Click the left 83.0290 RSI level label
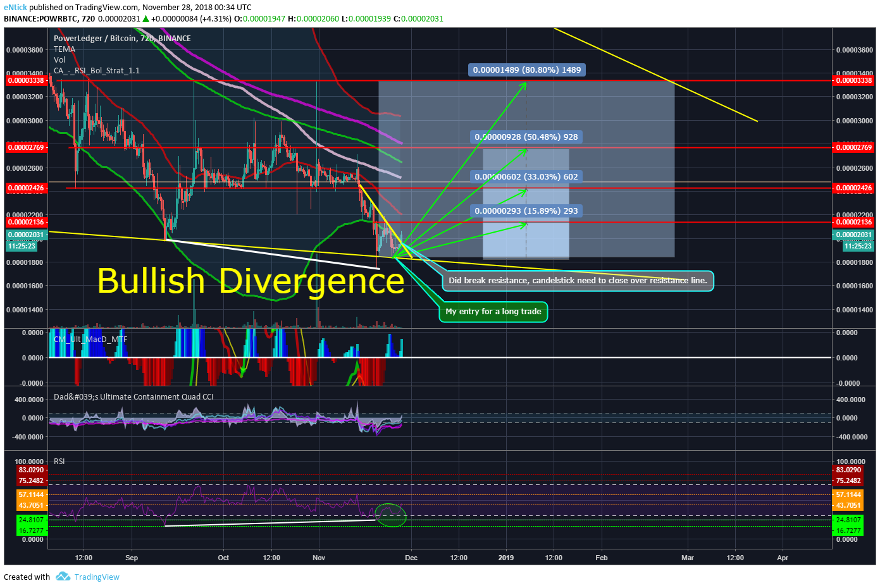 [31, 470]
